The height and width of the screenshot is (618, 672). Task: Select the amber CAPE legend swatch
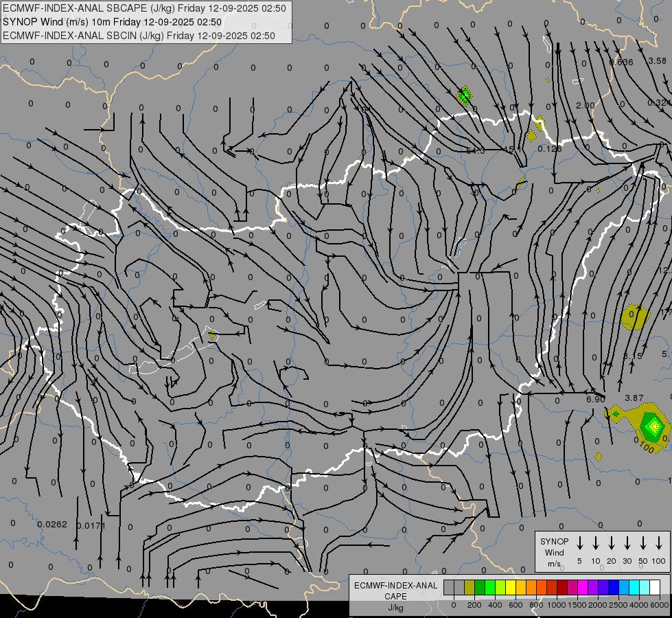click(521, 588)
